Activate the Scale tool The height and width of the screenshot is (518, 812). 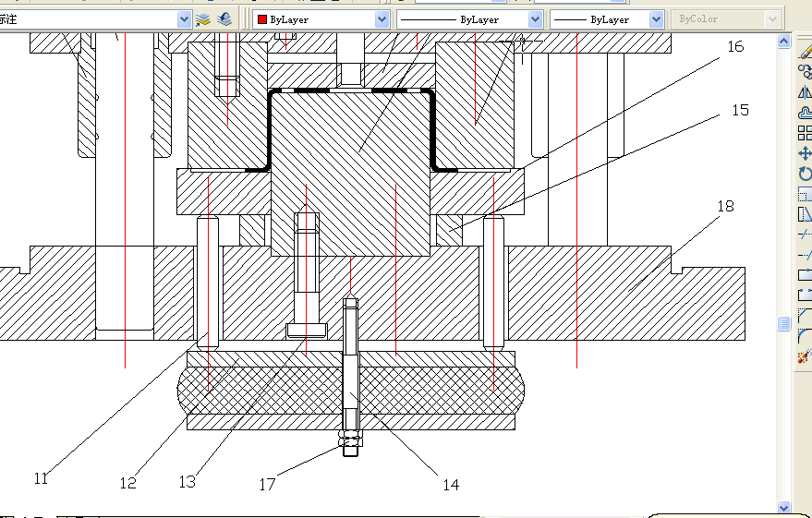804,194
